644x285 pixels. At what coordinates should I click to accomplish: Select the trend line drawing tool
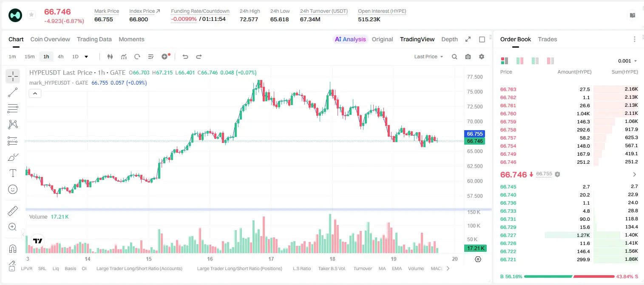(x=13, y=92)
